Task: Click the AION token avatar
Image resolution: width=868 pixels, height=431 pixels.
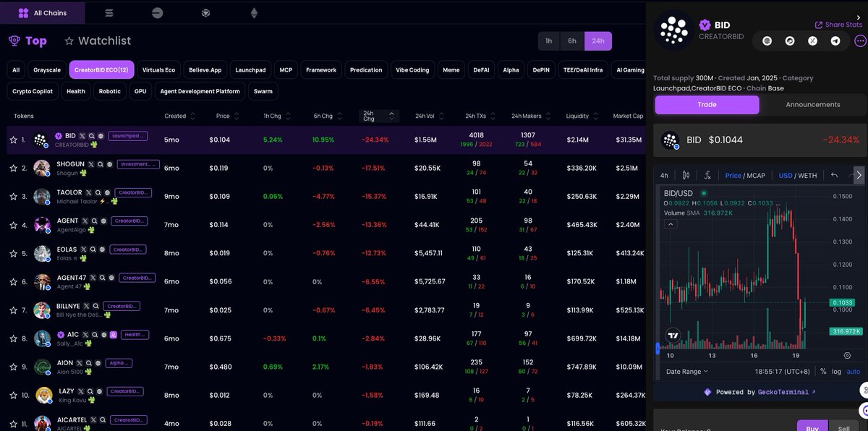Action: [42, 367]
